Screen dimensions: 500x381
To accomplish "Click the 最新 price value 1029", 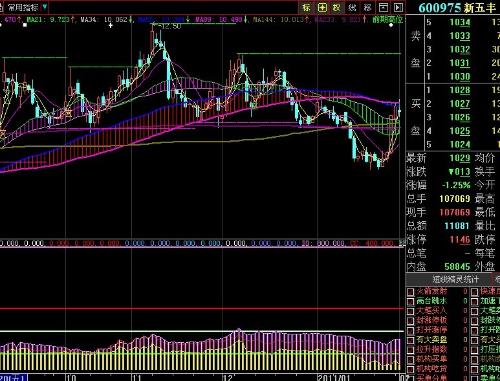I will (x=460, y=158).
